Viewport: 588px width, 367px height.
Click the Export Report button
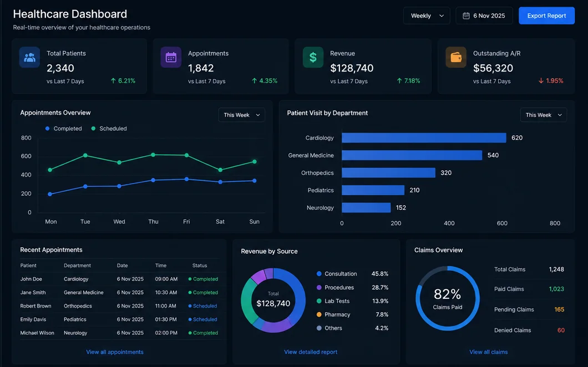coord(546,16)
